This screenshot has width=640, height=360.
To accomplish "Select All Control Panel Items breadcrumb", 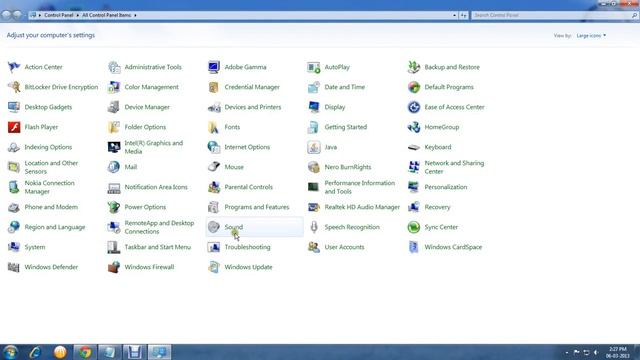I will pyautogui.click(x=107, y=15).
